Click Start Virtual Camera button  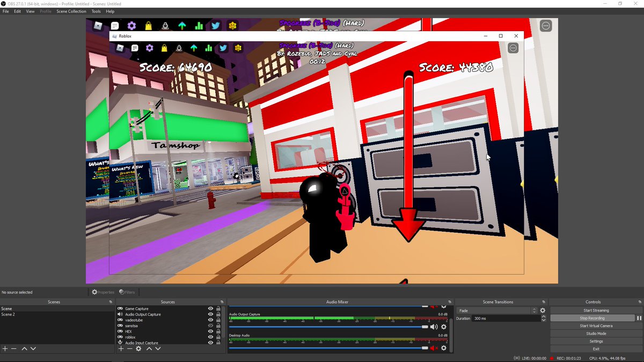[x=596, y=326]
